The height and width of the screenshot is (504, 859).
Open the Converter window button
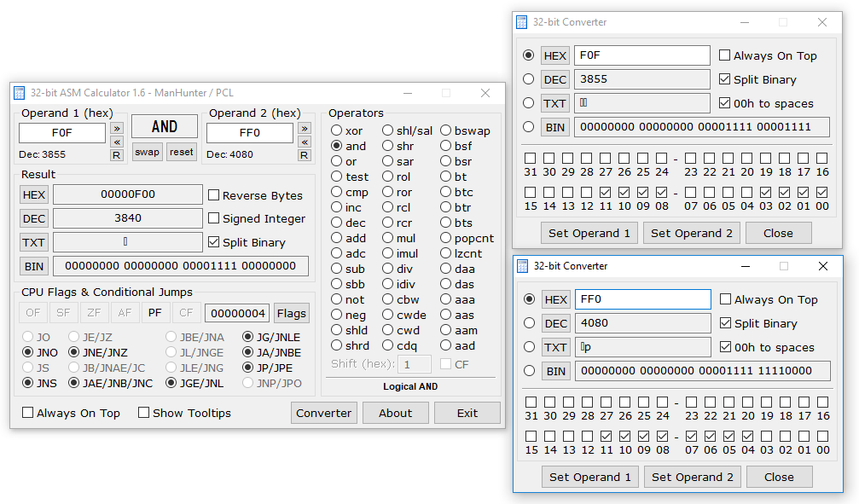[x=323, y=413]
